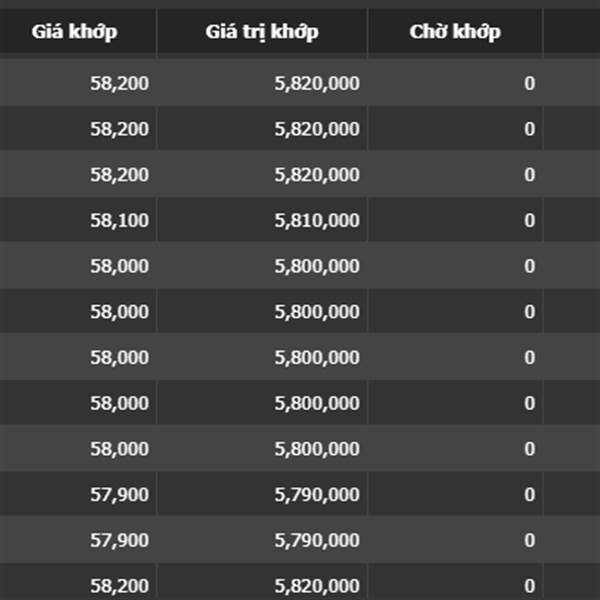Screen dimensions: 600x600
Task: Select the first 58,200 price cell
Action: (78, 83)
